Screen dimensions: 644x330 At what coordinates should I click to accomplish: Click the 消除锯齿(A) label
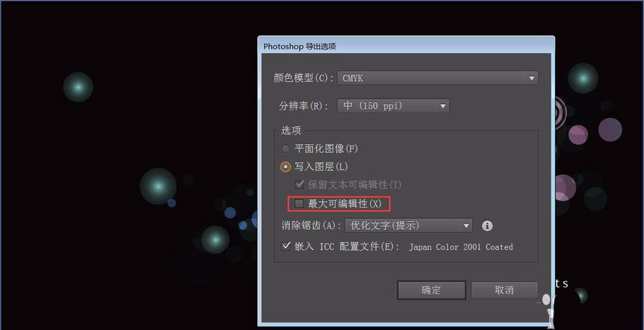(x=311, y=225)
